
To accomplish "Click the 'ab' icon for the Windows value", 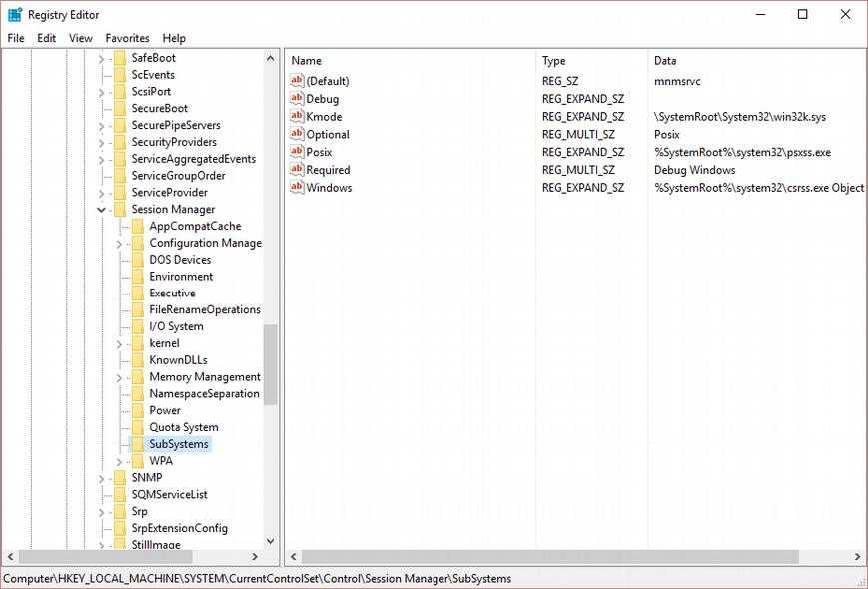I will tap(297, 188).
